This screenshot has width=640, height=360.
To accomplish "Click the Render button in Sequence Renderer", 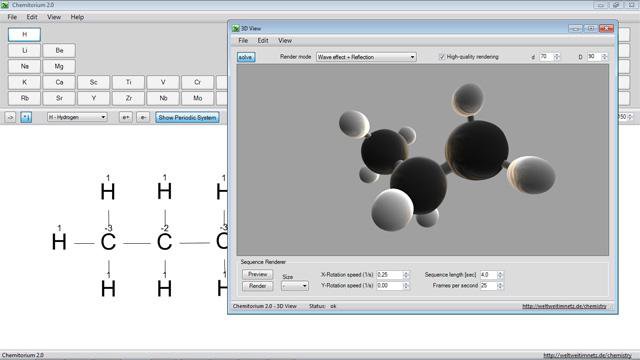I will (258, 286).
